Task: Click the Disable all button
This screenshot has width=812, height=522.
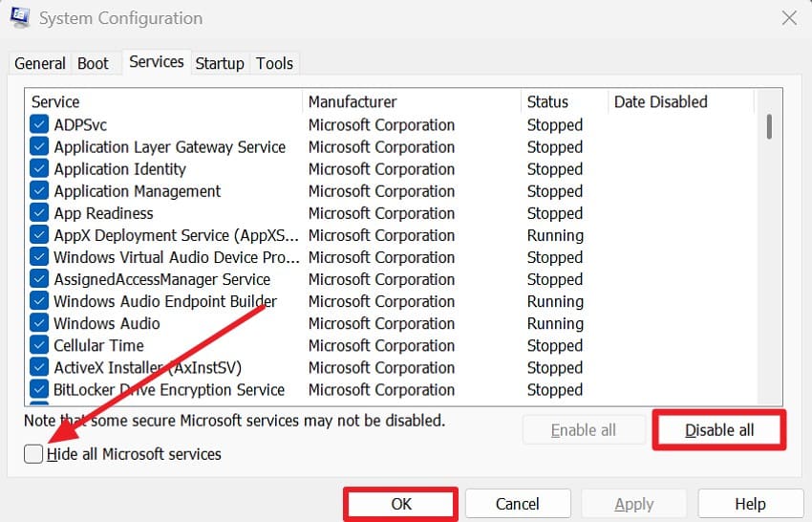Action: tap(719, 429)
